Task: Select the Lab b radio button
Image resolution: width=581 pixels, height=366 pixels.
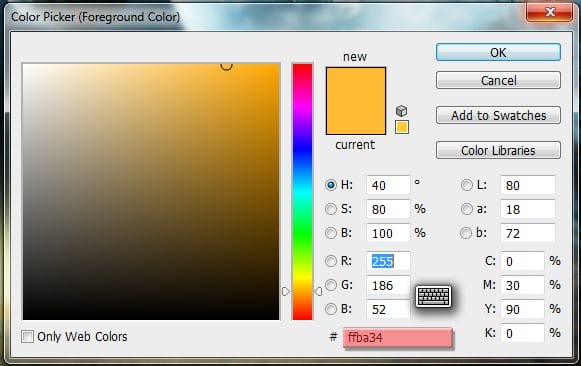Action: pos(466,233)
